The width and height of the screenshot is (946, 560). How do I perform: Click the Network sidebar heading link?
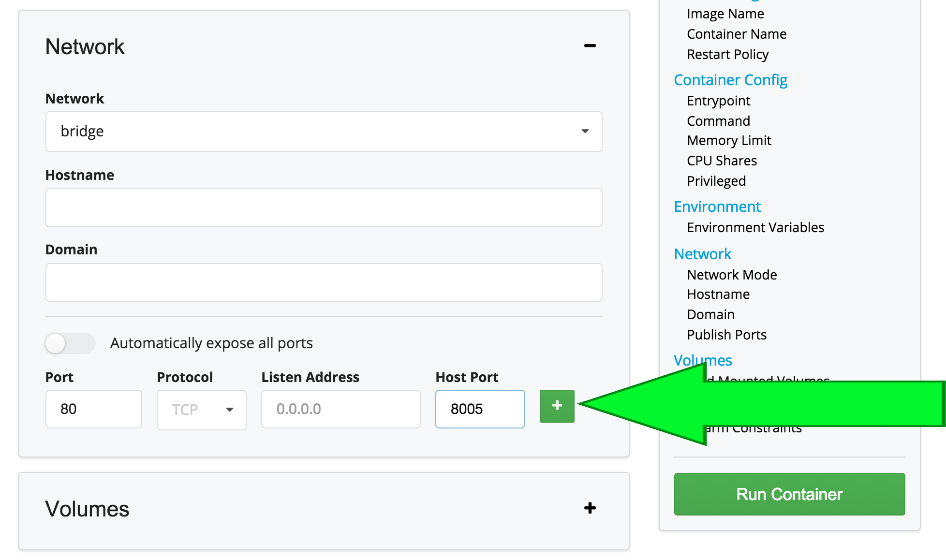702,254
